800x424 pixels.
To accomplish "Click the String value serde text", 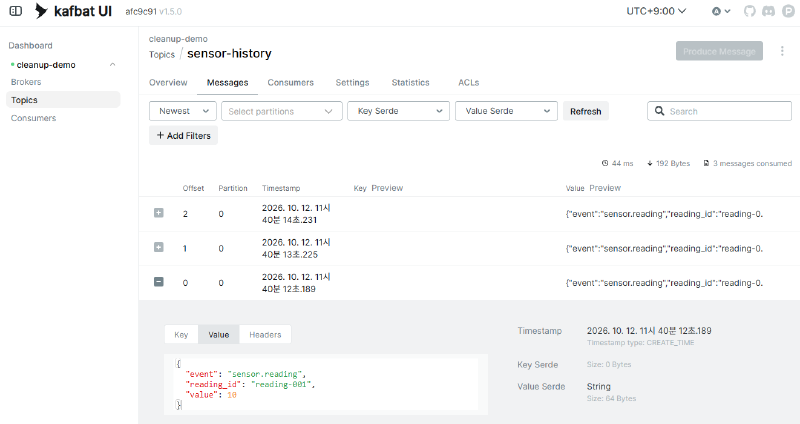I will tap(598, 386).
